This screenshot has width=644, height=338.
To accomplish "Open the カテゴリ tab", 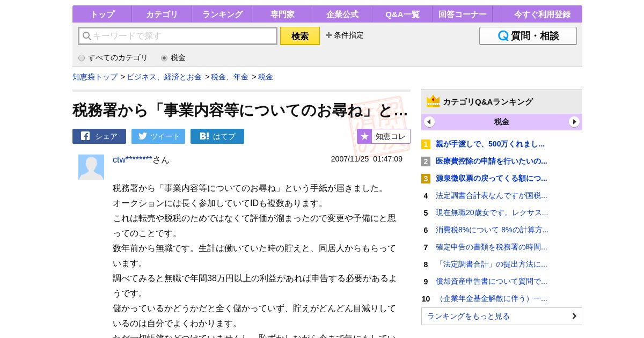I will (x=162, y=14).
